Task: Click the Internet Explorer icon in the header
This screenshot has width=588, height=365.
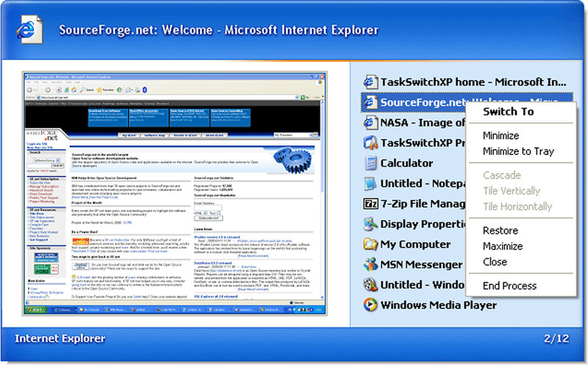Action: 29,29
